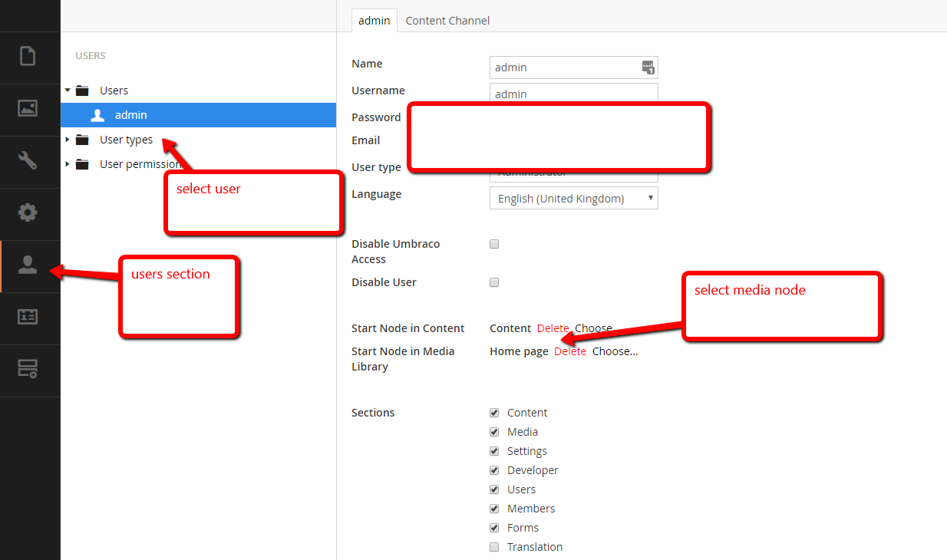This screenshot has width=947, height=560.
Task: Expand the User types folder
Action: (x=68, y=140)
